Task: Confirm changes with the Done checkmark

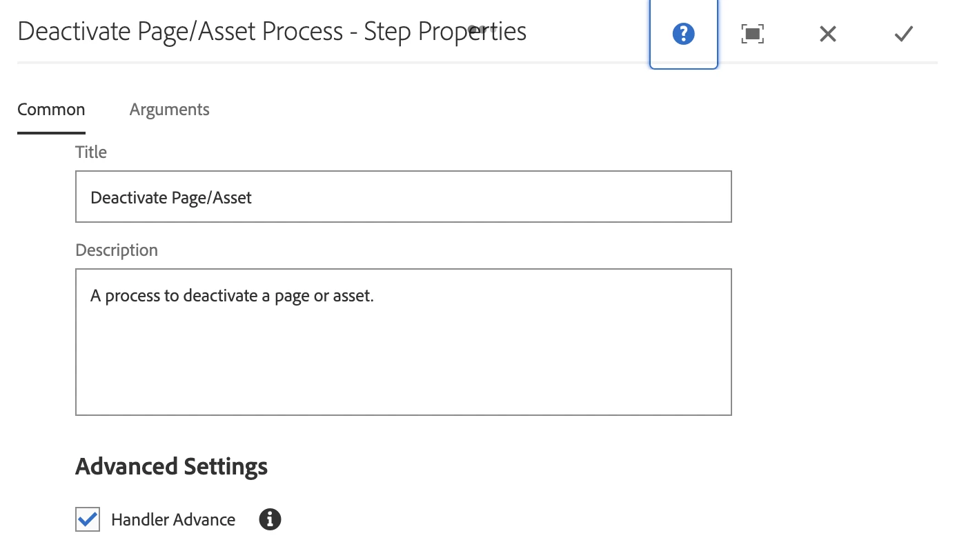Action: (x=903, y=33)
